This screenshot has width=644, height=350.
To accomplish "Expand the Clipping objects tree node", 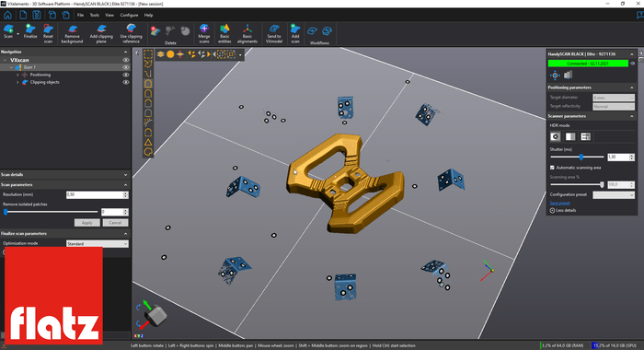I will click(17, 82).
